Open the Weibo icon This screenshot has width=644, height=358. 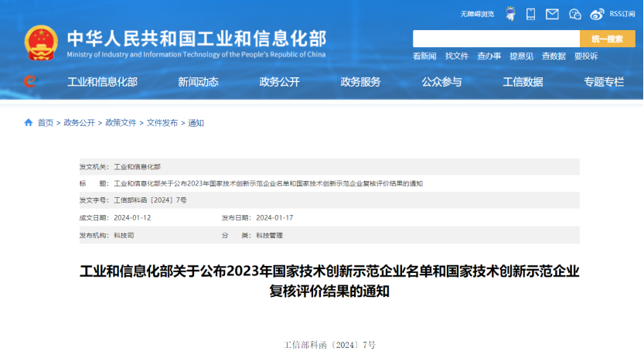(x=597, y=14)
